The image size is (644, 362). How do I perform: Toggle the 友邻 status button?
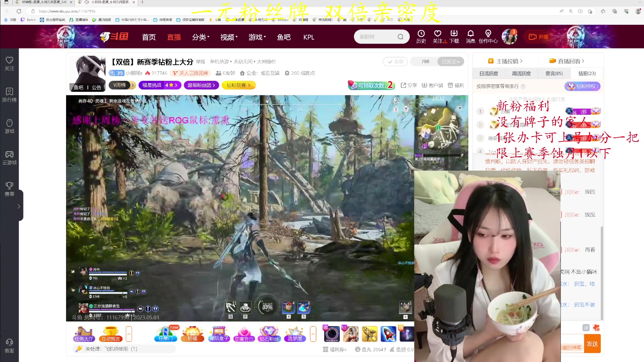click(x=395, y=61)
